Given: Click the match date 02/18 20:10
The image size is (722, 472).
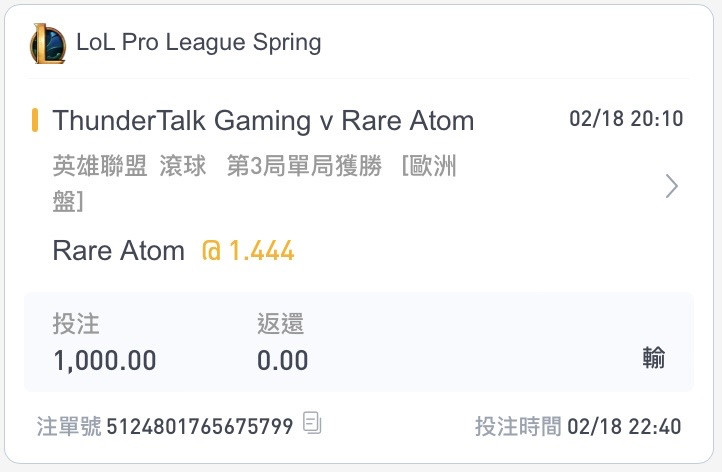Looking at the screenshot, I should [626, 119].
